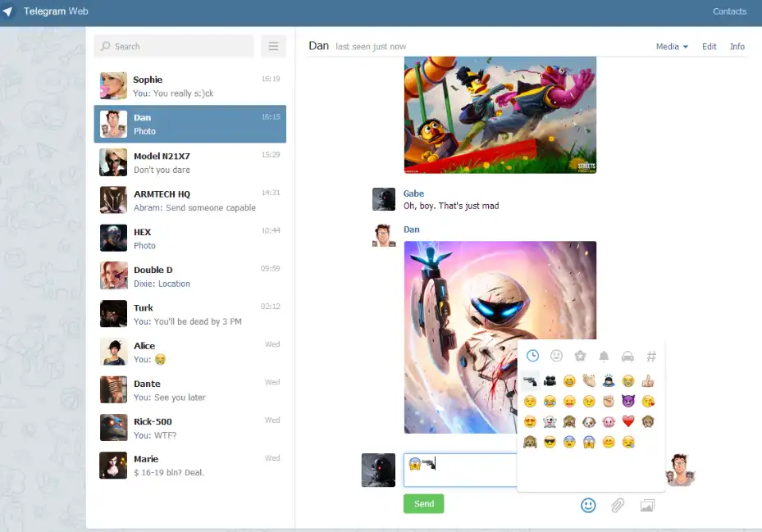Insert the pistol emoji
The height and width of the screenshot is (532, 762).
click(x=530, y=381)
